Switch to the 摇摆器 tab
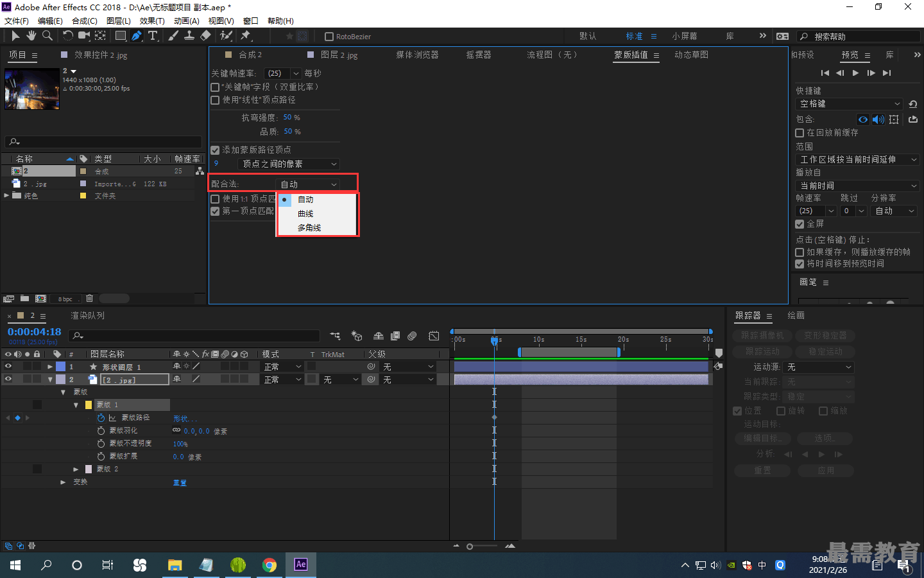Viewport: 924px width, 578px height. (x=479, y=55)
